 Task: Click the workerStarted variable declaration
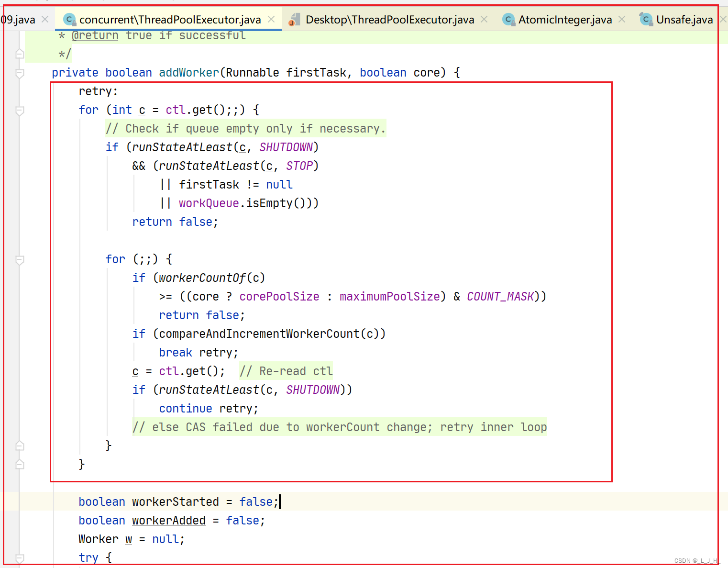coord(176,502)
